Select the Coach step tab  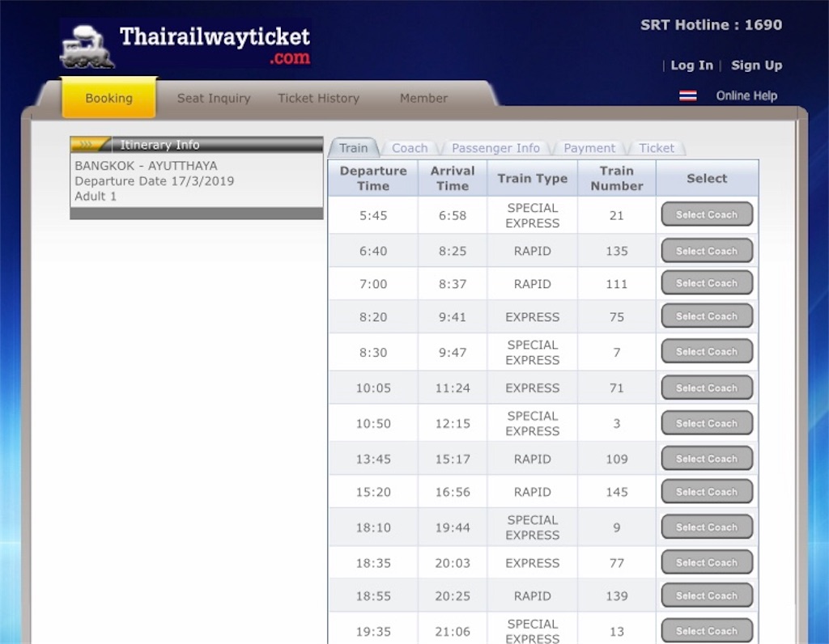[410, 148]
